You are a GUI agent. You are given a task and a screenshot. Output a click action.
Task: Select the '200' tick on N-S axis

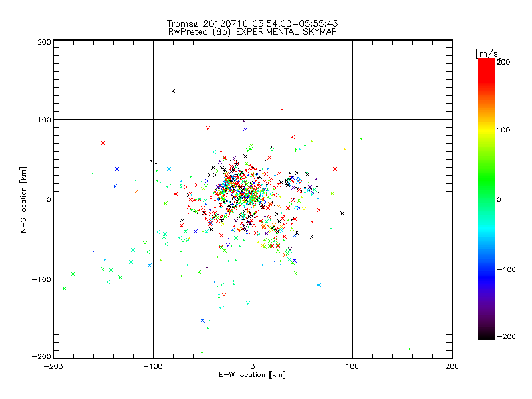click(44, 42)
